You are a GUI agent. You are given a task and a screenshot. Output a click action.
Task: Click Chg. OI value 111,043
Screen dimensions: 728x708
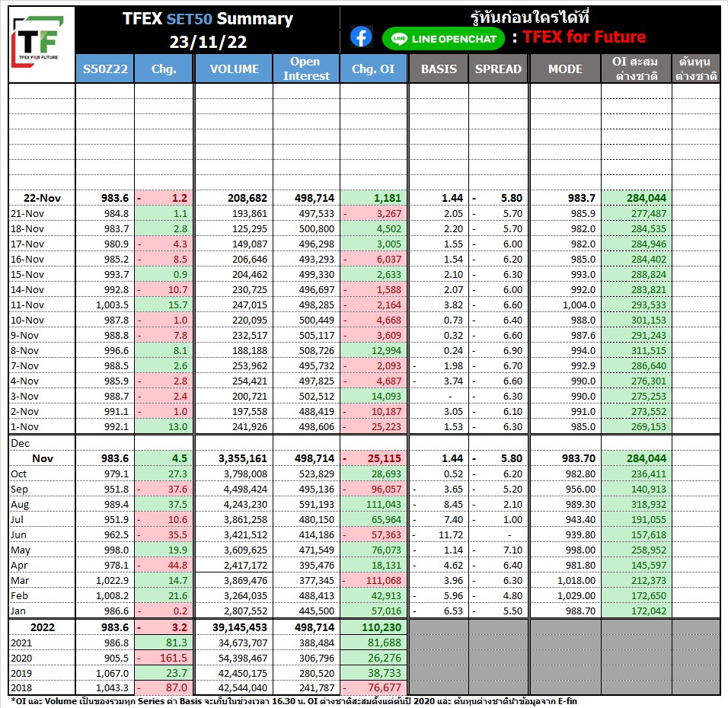[384, 505]
